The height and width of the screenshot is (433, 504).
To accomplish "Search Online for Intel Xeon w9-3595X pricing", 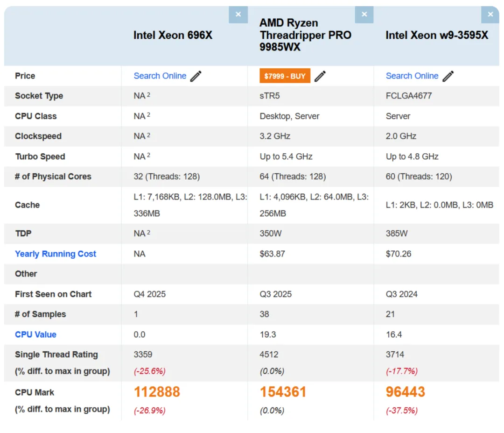I will click(x=412, y=75).
